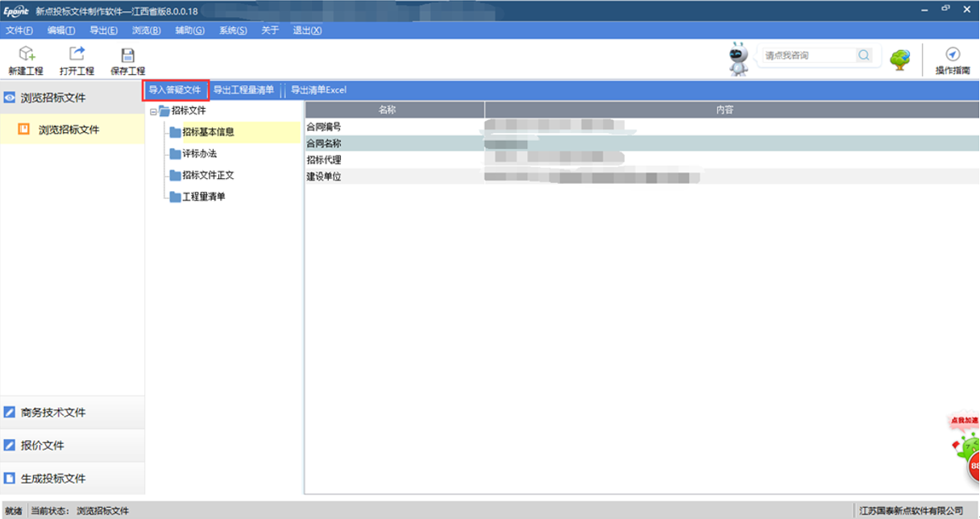Click the 请点我咨询 search input field

(x=808, y=56)
